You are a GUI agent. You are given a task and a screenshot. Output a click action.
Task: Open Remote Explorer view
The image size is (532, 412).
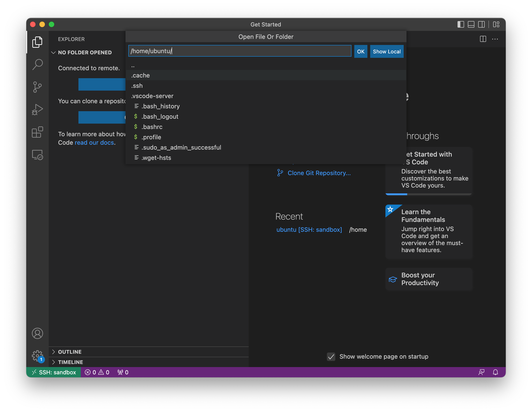pos(37,155)
